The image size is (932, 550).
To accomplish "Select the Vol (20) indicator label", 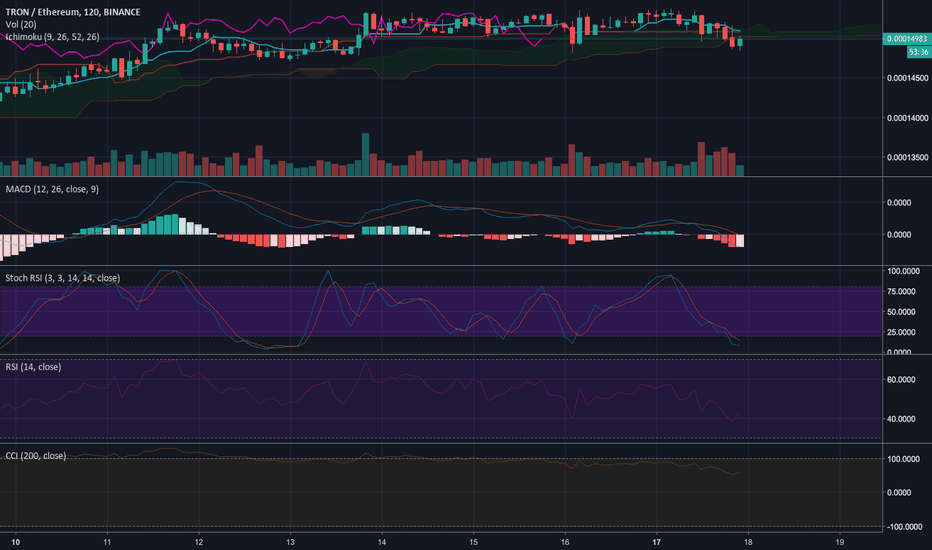I will 21,24.
